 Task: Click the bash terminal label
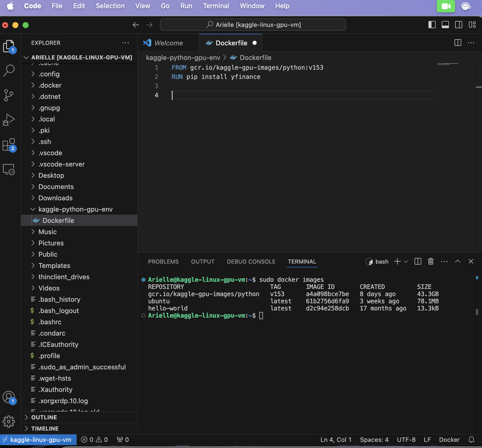tap(377, 262)
